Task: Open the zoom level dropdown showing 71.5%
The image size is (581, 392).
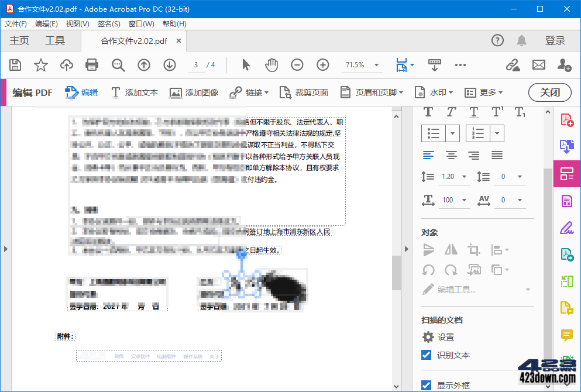Action: 375,65
